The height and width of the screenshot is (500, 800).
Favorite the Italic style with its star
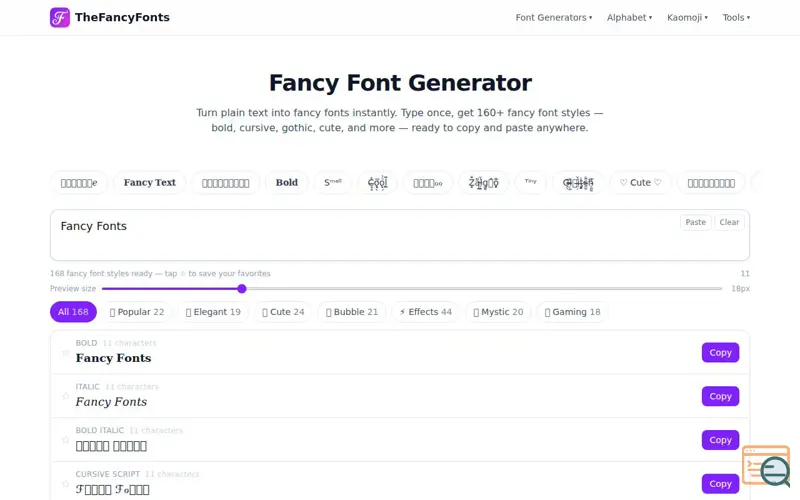coord(65,396)
